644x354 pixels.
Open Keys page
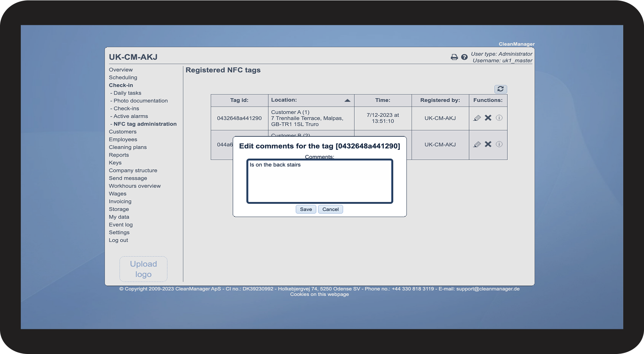(115, 163)
